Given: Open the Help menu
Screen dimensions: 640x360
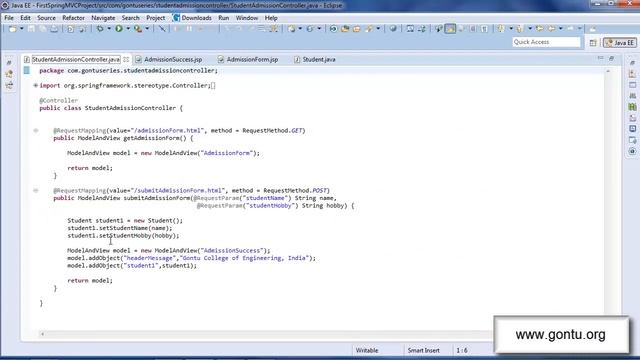Looking at the screenshot, I should 271,18.
